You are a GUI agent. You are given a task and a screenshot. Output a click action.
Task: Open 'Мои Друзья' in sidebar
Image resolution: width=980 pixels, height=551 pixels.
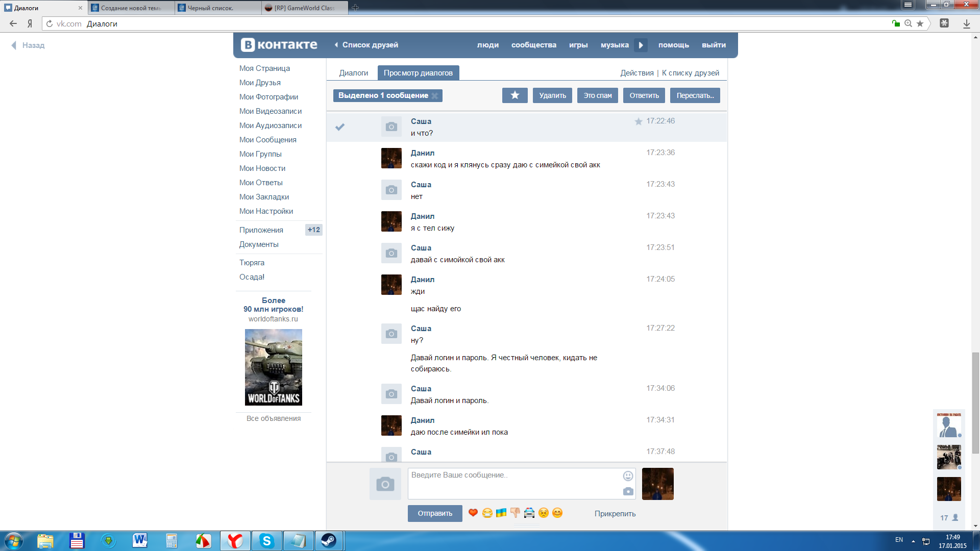pyautogui.click(x=260, y=83)
